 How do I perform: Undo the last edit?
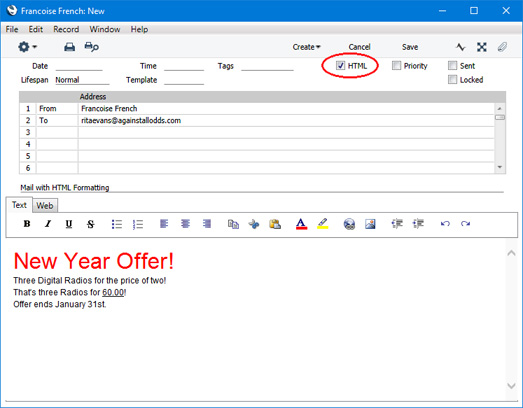tap(445, 224)
